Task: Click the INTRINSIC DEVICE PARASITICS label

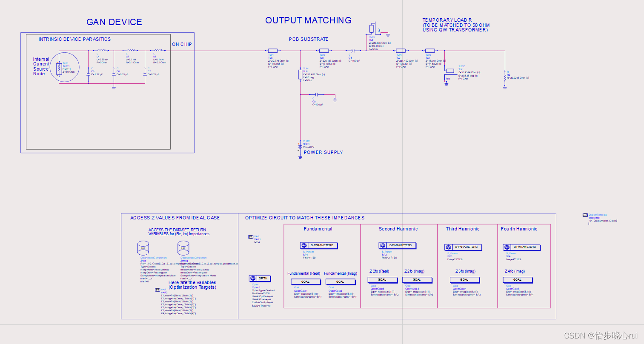Action: tap(74, 39)
